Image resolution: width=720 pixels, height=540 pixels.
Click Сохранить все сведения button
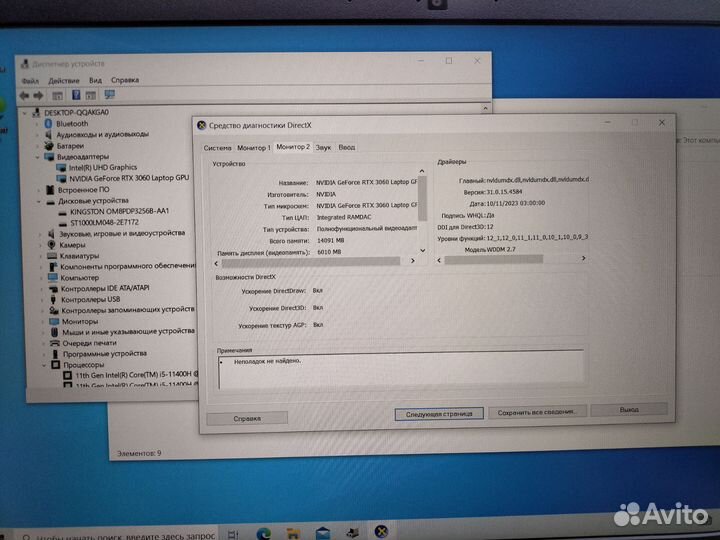coord(537,412)
